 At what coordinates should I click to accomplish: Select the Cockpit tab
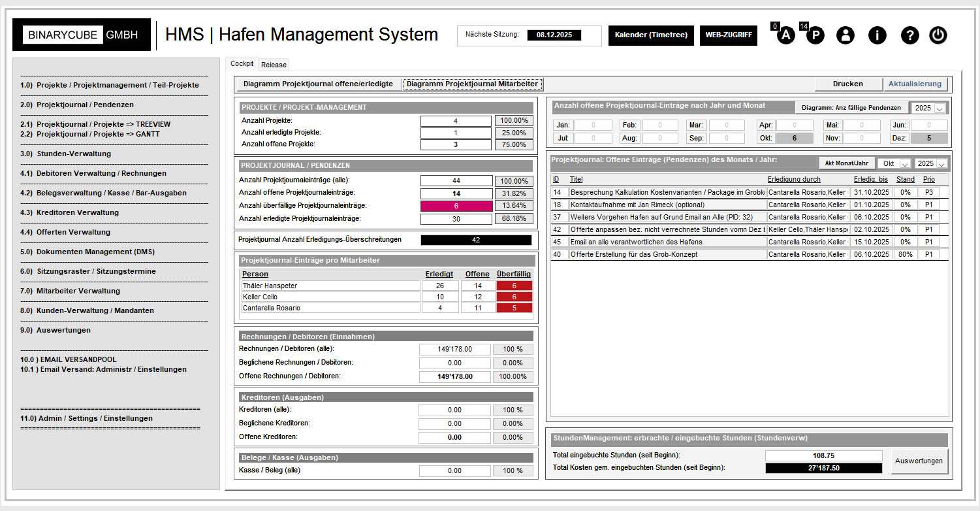(242, 63)
